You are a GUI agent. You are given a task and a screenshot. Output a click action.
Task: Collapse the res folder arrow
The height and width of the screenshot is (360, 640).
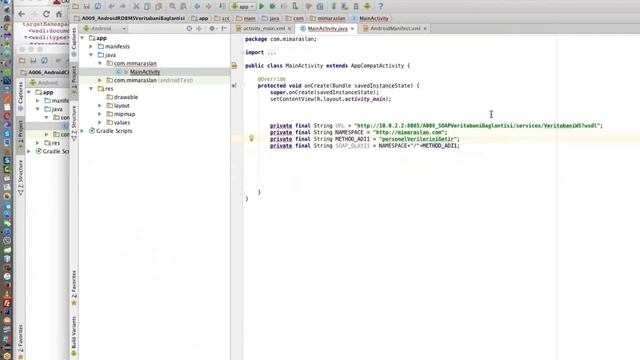(x=91, y=89)
